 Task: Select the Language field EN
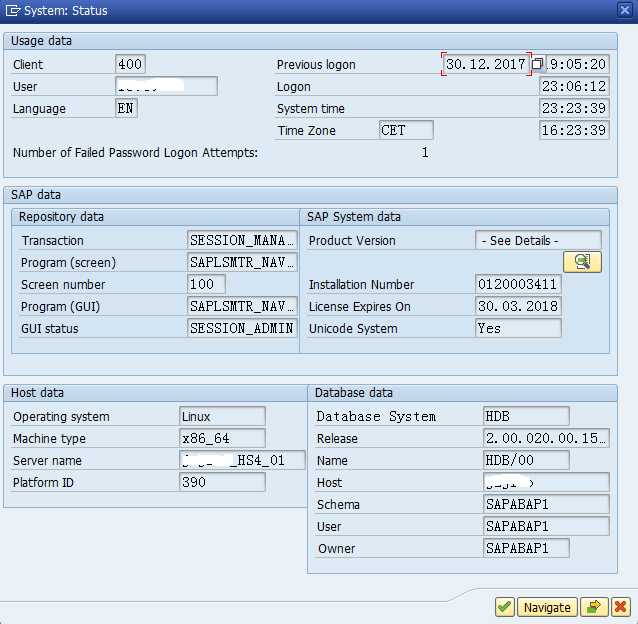tap(126, 108)
